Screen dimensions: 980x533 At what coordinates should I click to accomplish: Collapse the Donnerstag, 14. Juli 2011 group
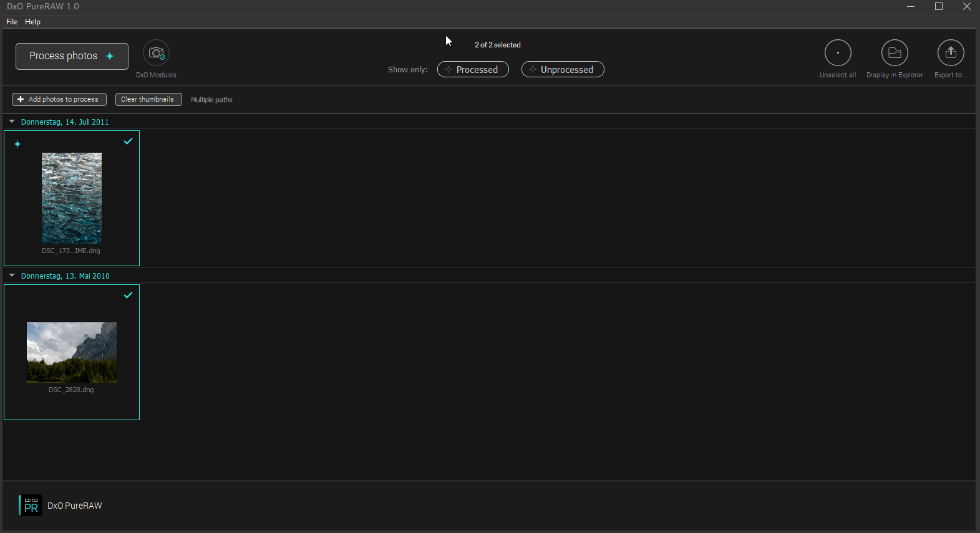click(x=12, y=122)
